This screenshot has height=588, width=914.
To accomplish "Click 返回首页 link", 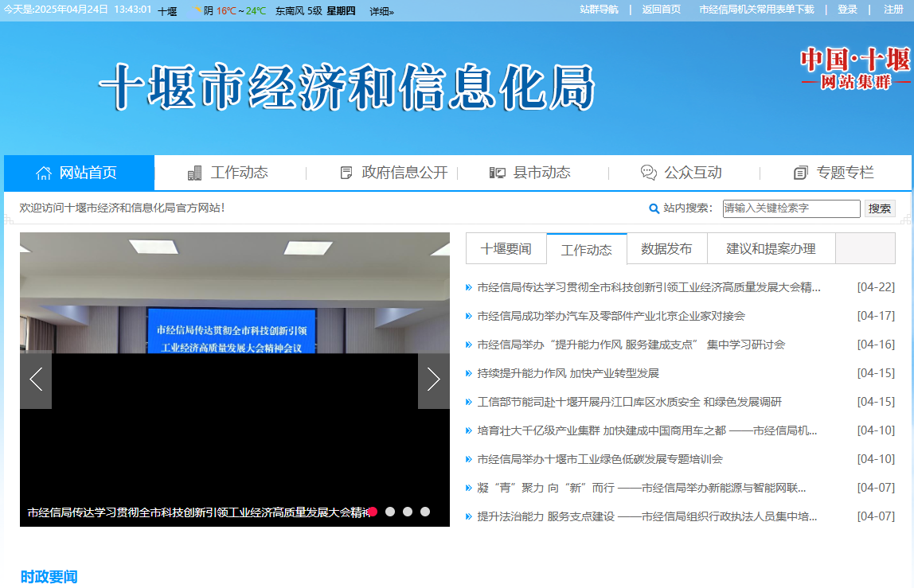I will click(662, 10).
